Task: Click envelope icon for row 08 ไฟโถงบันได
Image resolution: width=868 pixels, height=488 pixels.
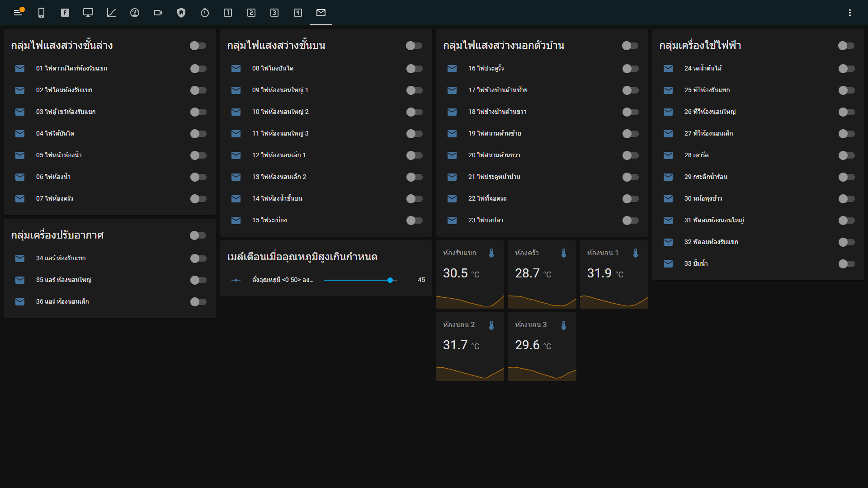Action: [236, 69]
